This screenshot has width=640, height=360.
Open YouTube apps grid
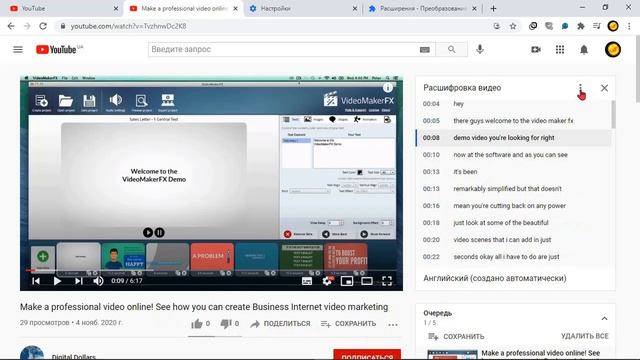coord(560,49)
